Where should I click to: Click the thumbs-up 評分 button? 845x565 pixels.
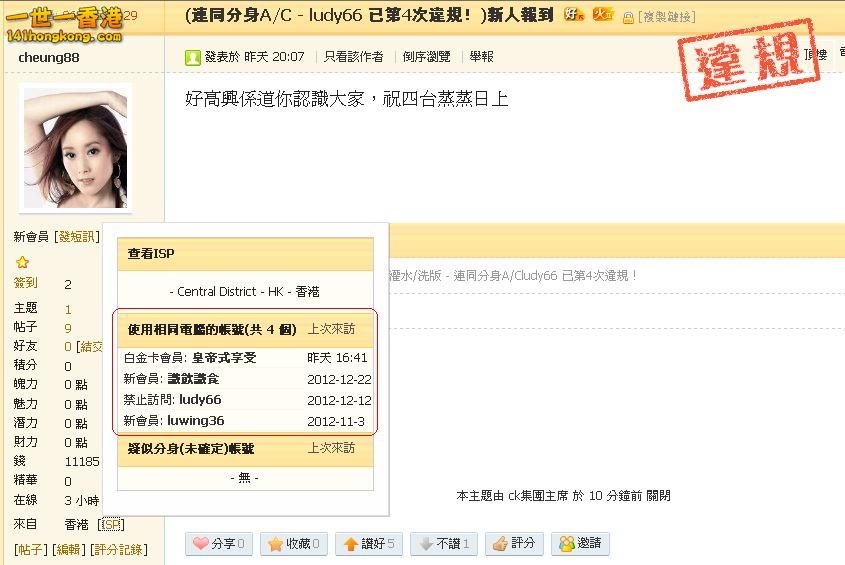[x=514, y=543]
